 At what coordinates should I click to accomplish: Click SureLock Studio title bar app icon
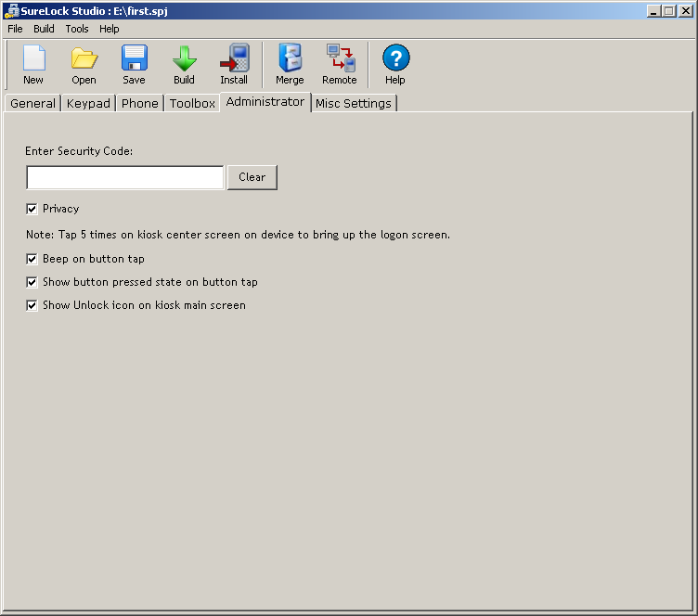[x=11, y=11]
